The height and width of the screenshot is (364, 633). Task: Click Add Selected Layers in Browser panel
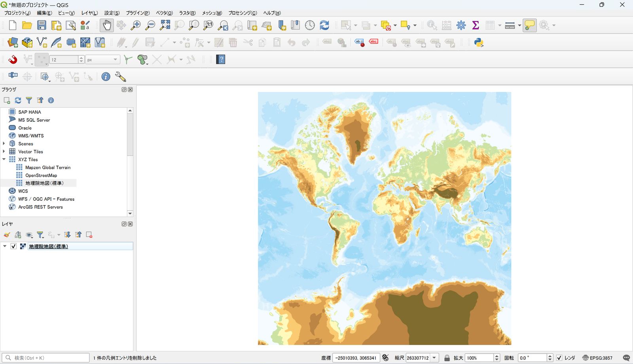(7, 100)
